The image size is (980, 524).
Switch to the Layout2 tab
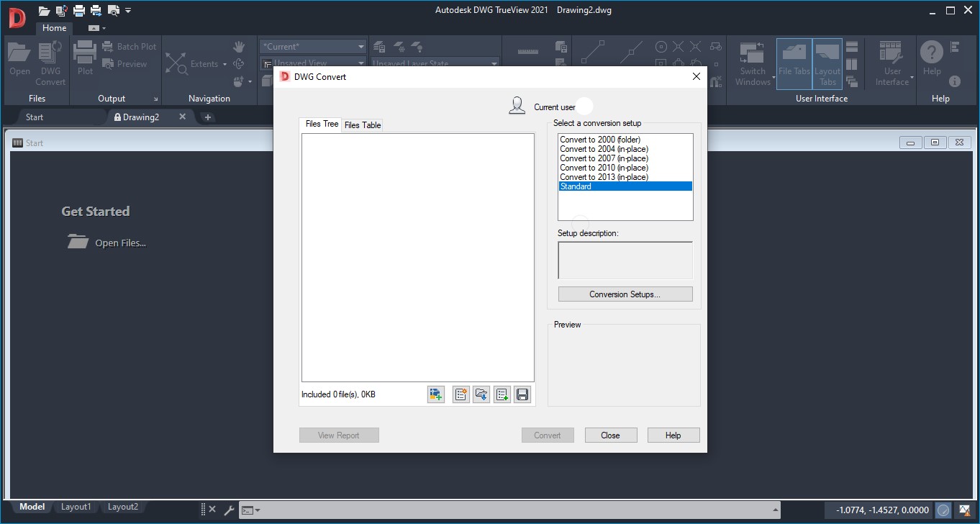[x=123, y=507]
